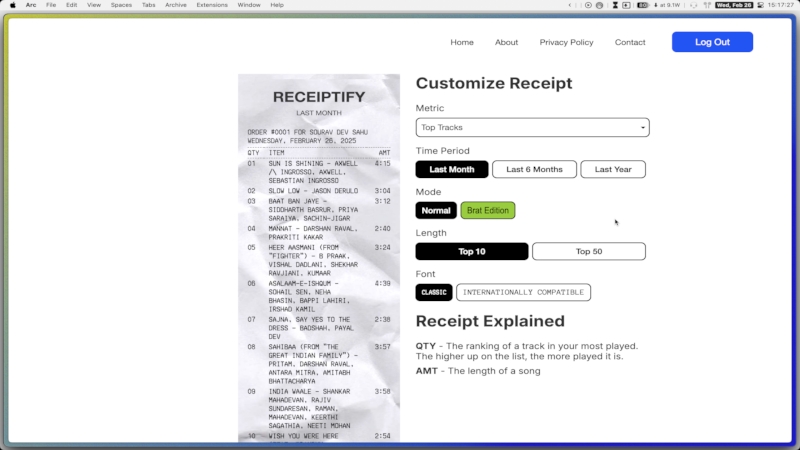This screenshot has width=800, height=450.
Task: Select the Last 6 Months time period
Action: tap(534, 169)
